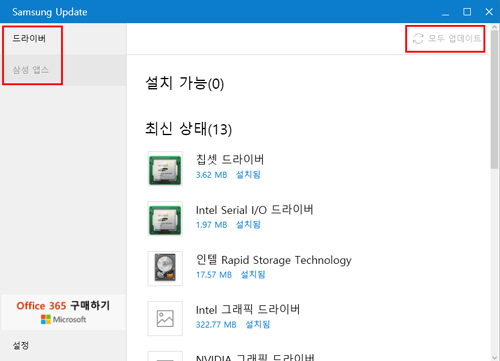Select 인텔 Rapid Storage Technology entry title
The width and height of the screenshot is (500, 361).
[274, 260]
